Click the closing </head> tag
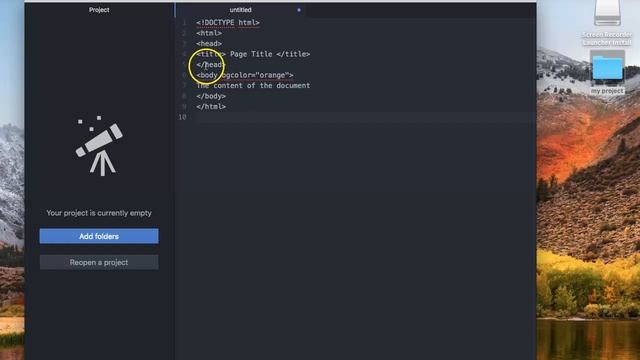Screen dimensions: 640x360 (211, 64)
